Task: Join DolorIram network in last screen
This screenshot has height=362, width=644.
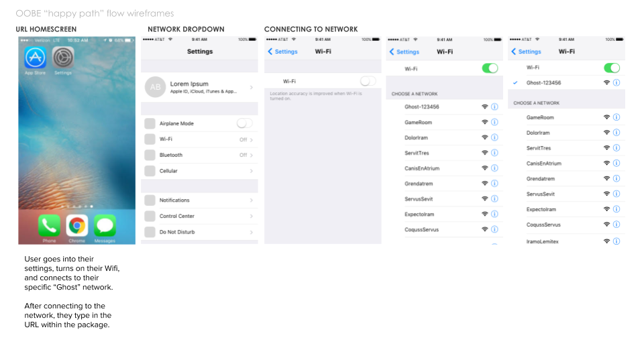Action: click(566, 133)
